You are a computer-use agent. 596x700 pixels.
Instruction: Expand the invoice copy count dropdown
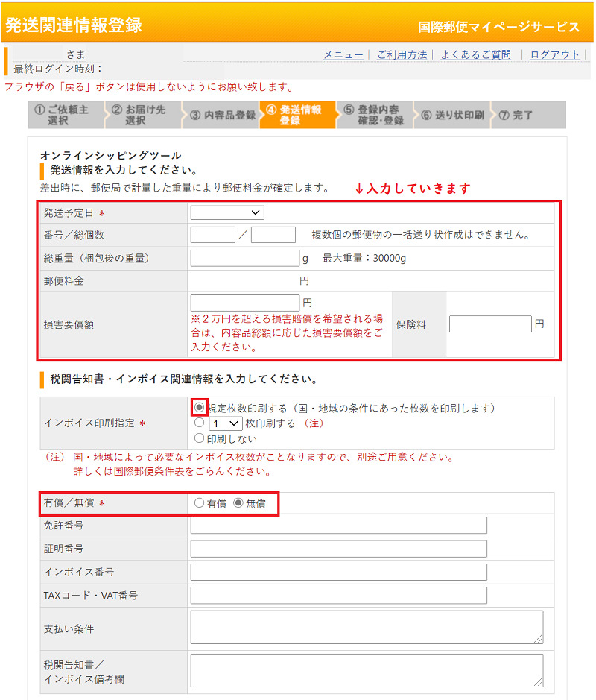(225, 423)
